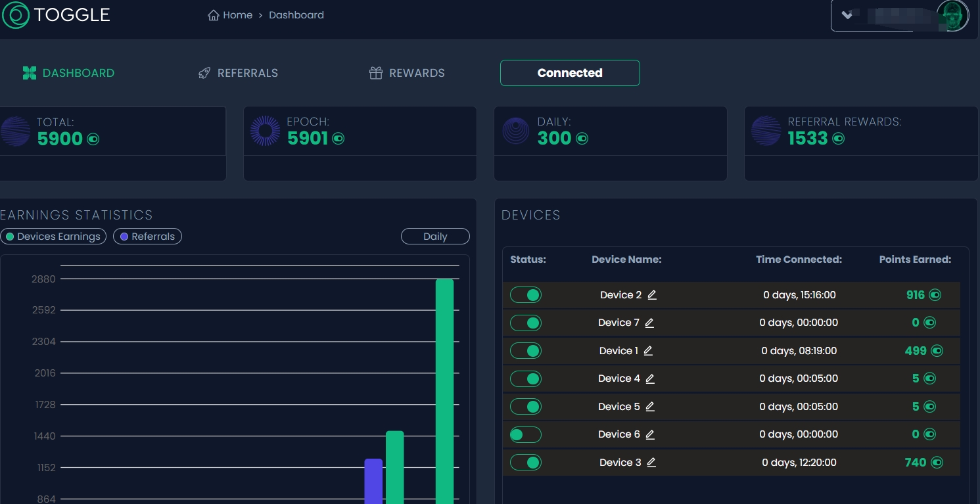Open the Rewards tab
The image size is (980, 504).
point(407,73)
